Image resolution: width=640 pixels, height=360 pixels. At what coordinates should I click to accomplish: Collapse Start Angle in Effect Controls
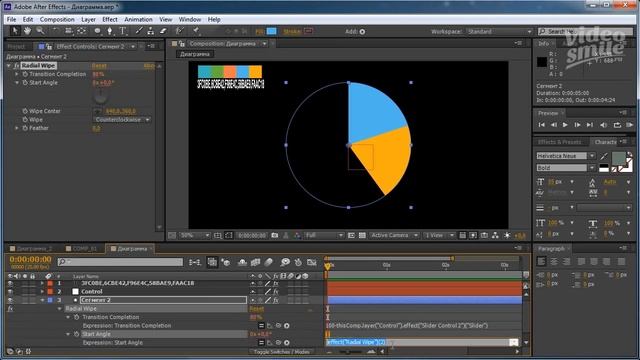pos(17,83)
